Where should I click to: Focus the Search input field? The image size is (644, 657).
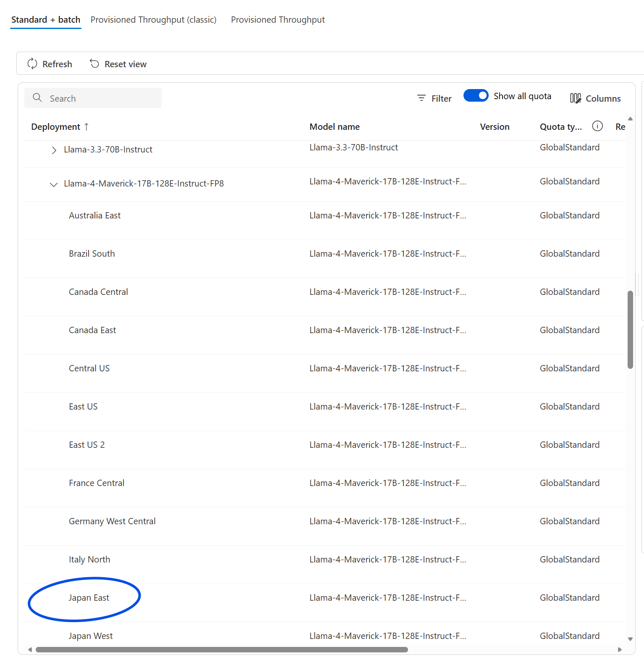pyautogui.click(x=93, y=98)
